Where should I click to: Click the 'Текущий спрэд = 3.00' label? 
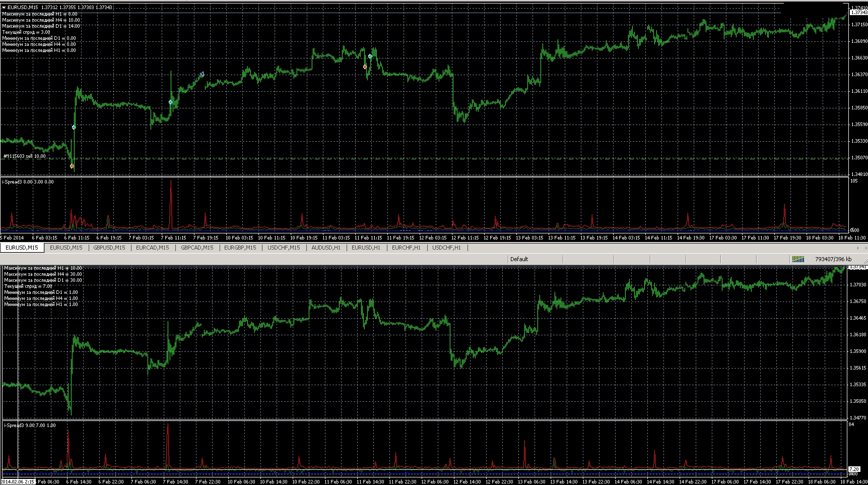(x=26, y=32)
